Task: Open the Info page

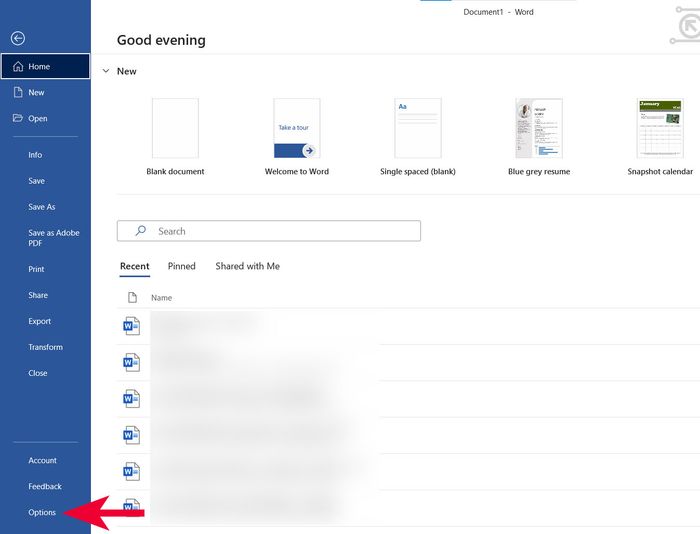Action: coord(35,155)
